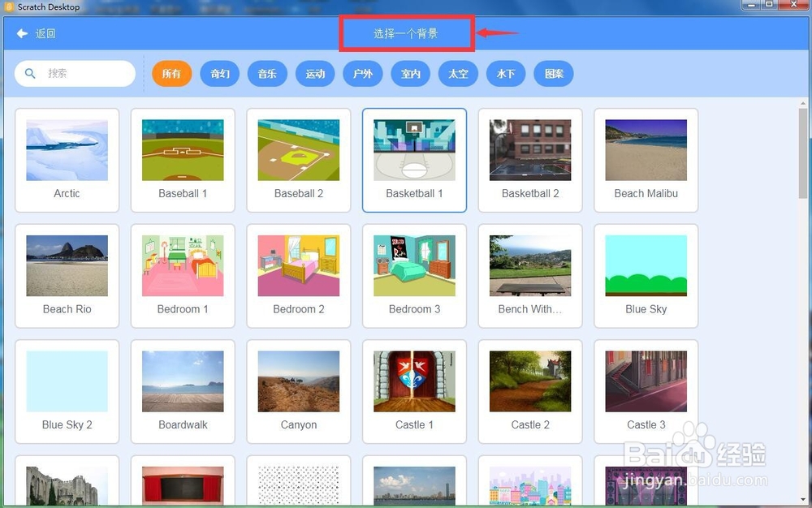Image resolution: width=812 pixels, height=508 pixels.
Task: Pick the Canyon backdrop
Action: pos(299,392)
